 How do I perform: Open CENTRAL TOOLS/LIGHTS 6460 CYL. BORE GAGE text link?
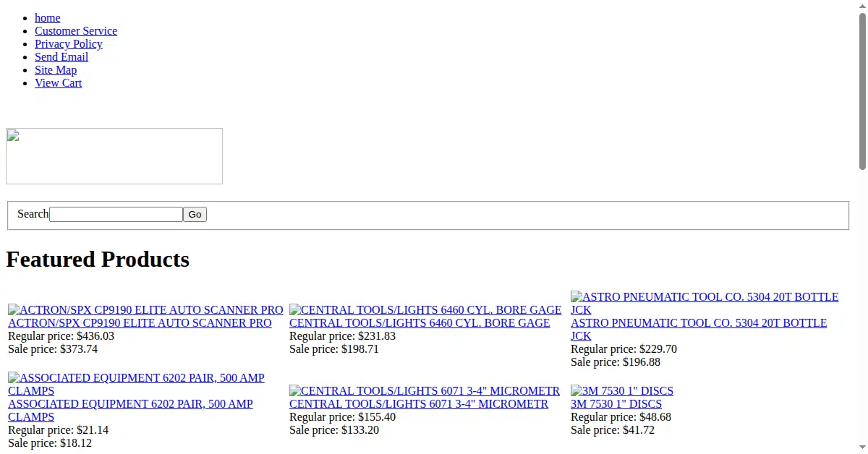pyautogui.click(x=420, y=323)
